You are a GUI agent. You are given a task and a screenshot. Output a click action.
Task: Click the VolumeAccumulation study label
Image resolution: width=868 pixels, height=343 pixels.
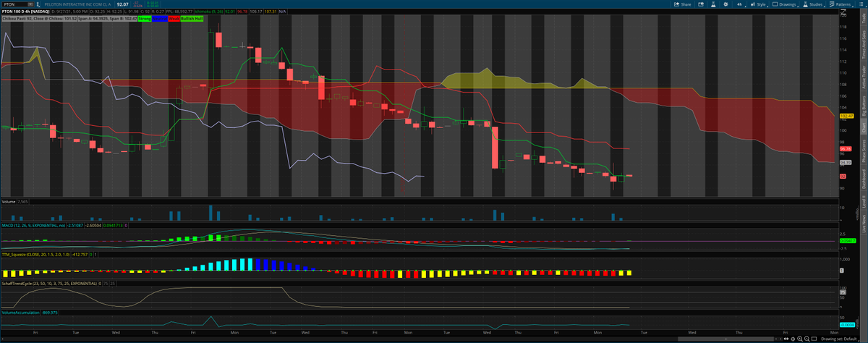[20, 312]
